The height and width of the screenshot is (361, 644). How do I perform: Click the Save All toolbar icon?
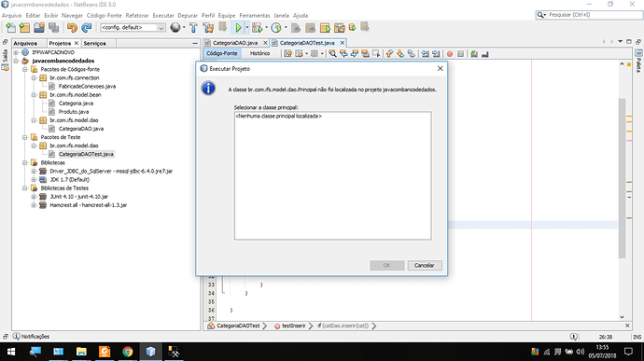click(53, 27)
